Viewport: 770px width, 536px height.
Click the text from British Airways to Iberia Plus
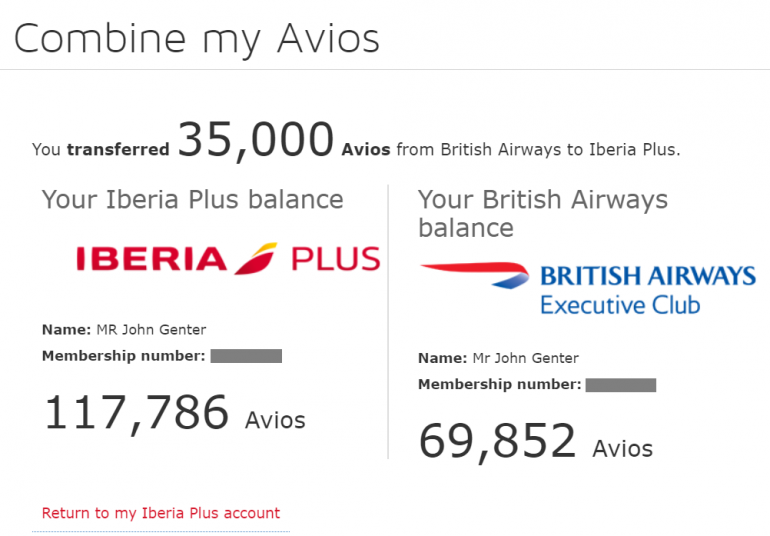pos(538,150)
